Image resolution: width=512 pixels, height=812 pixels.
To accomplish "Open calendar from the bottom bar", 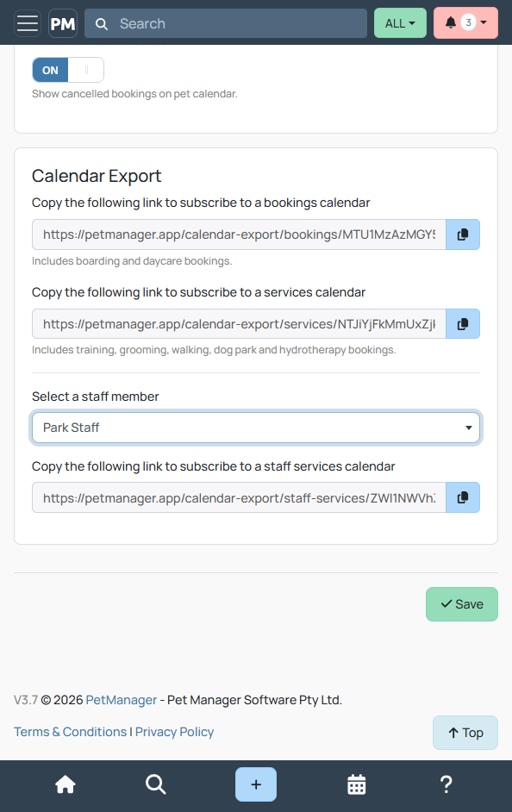I will click(356, 784).
